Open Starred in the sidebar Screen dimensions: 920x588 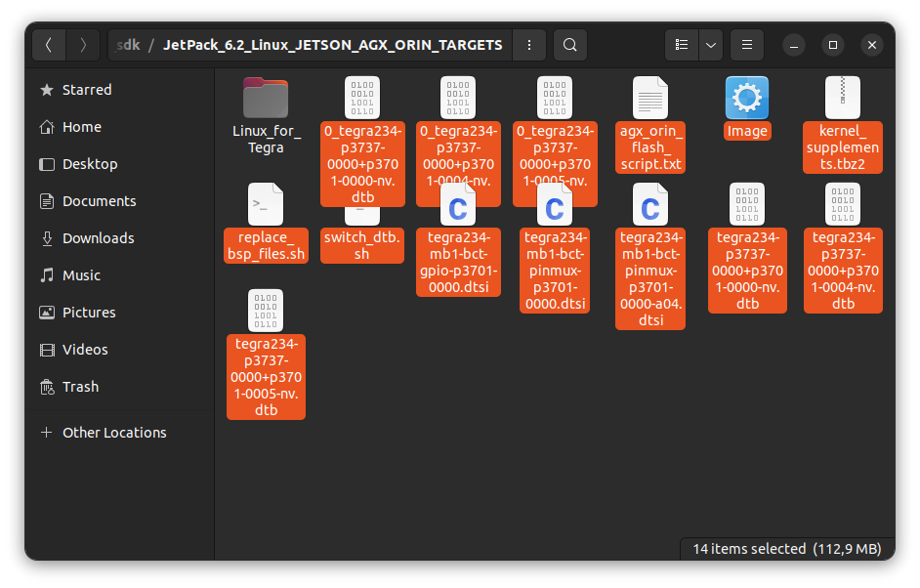(x=120, y=90)
